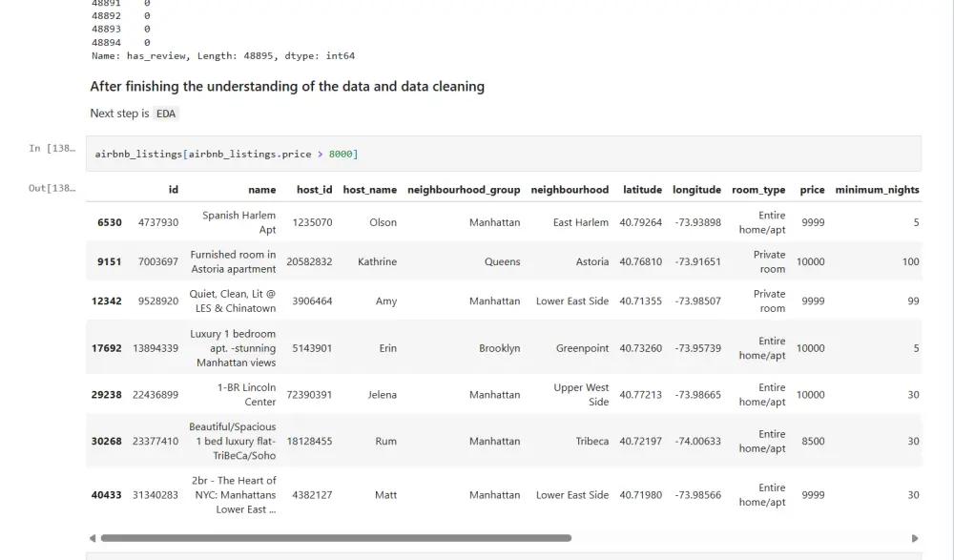Click host name 'Erin'
The height and width of the screenshot is (560, 954).
pos(387,348)
